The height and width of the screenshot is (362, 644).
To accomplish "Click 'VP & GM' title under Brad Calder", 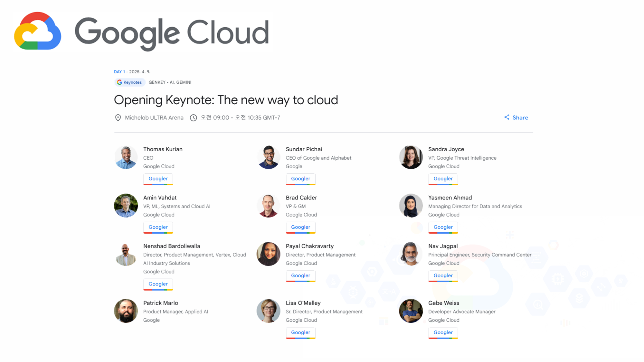I will (x=296, y=207).
